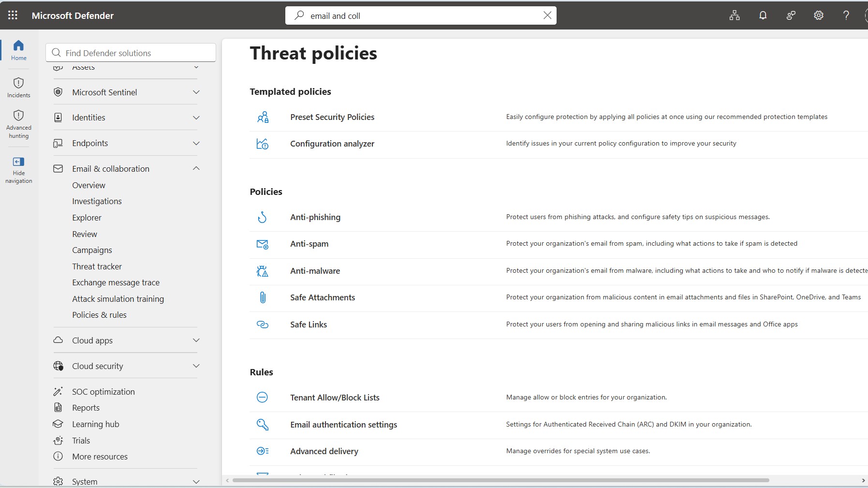Click the horizontal scrollbar at page bottom
This screenshot has height=488, width=868.
(500, 480)
